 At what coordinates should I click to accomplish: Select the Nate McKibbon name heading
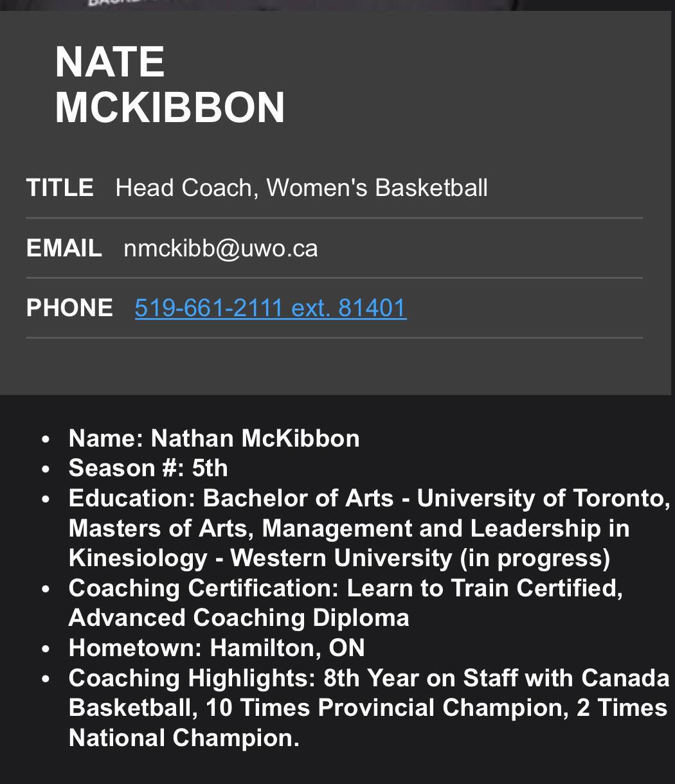[x=170, y=84]
